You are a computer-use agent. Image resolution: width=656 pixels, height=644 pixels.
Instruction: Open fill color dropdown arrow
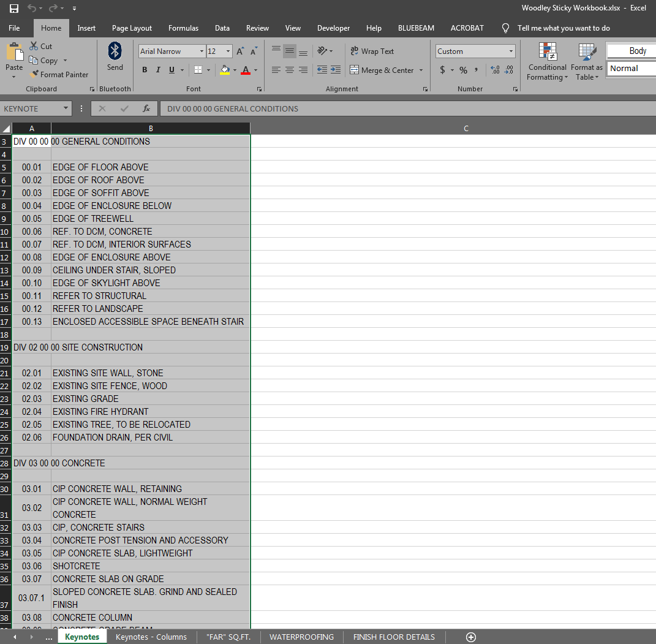(x=235, y=70)
